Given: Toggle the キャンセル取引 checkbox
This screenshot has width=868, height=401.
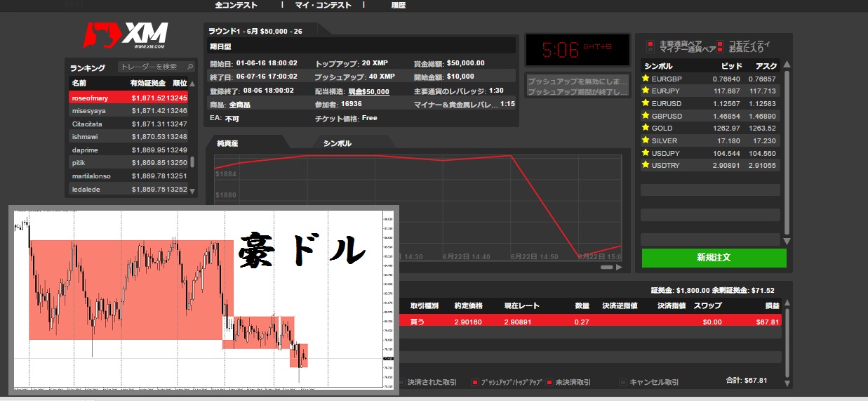Looking at the screenshot, I should click(623, 383).
